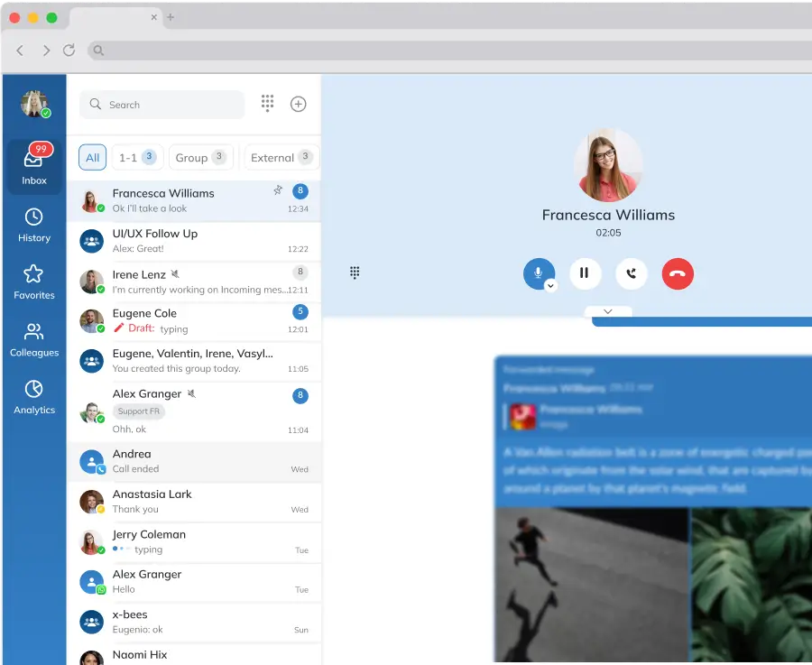
Task: Open the dialpad icon beside search
Action: [x=267, y=104]
